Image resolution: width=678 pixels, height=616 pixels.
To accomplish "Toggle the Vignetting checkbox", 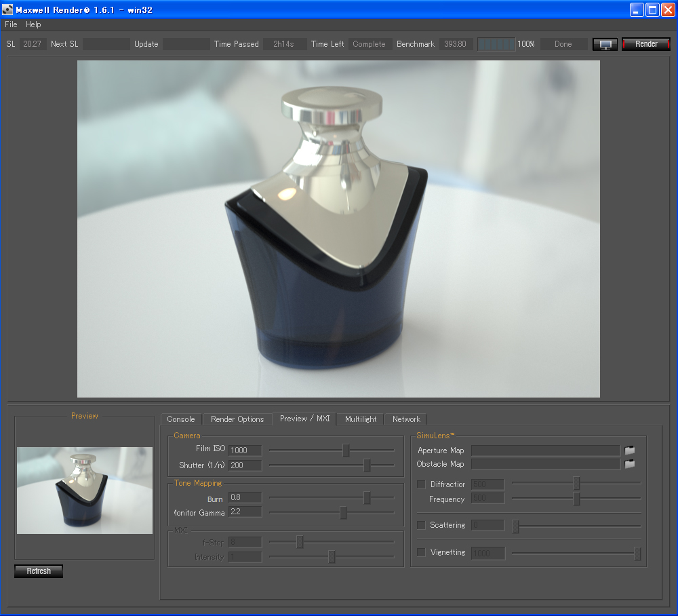I will [421, 552].
